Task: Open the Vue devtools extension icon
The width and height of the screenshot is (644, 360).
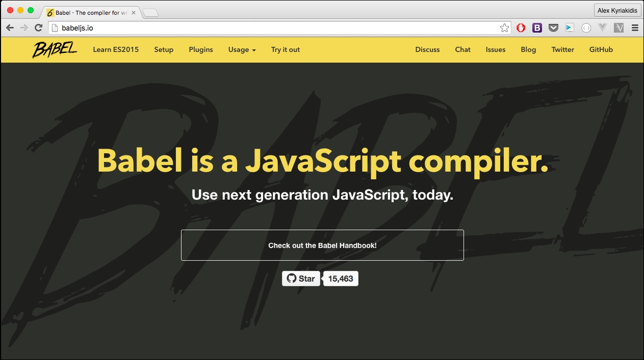Action: (603, 28)
